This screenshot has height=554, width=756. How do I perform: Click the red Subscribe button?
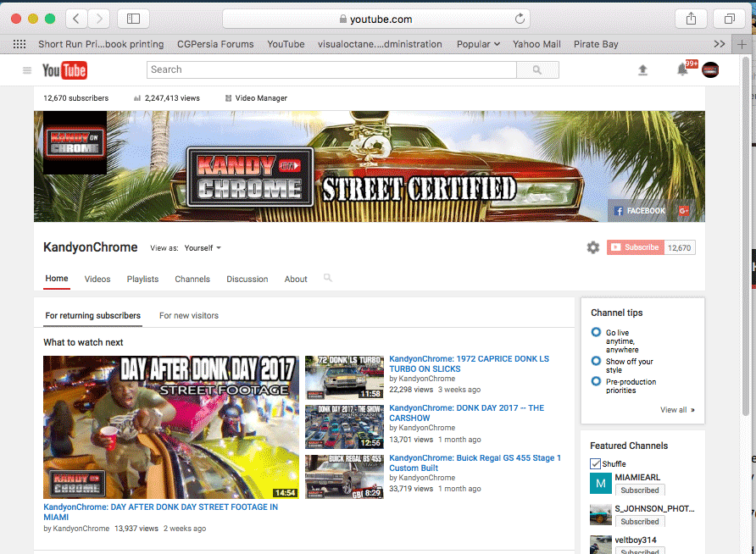pos(636,247)
